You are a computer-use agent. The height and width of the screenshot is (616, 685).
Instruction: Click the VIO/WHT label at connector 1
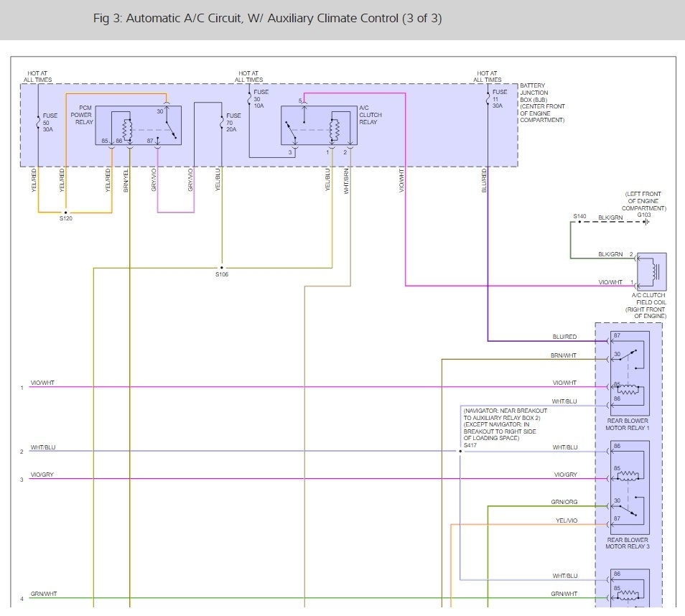(x=42, y=383)
